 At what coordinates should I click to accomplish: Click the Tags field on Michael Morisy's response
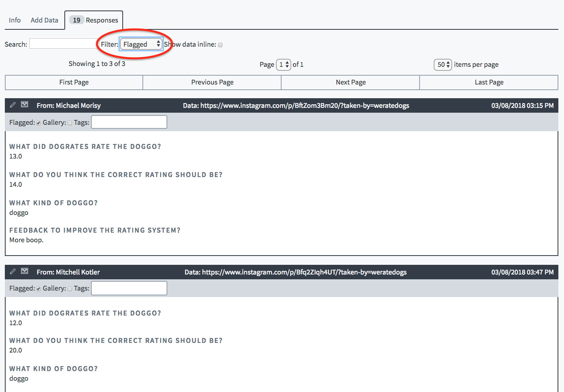coord(129,122)
